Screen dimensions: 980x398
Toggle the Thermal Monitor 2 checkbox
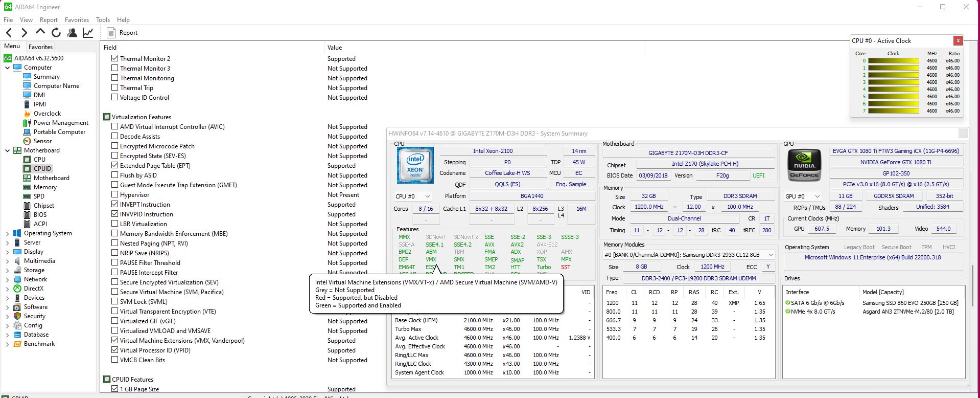115,58
